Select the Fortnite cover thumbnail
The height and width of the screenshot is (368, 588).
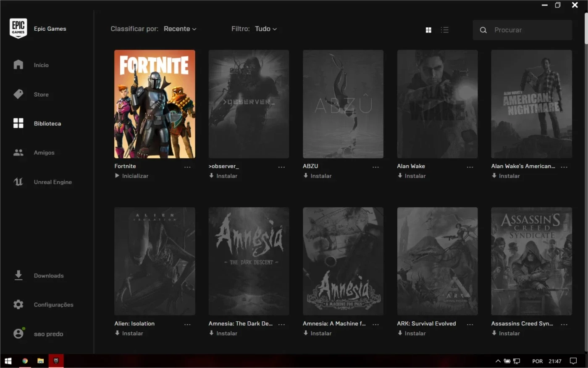pos(155,104)
